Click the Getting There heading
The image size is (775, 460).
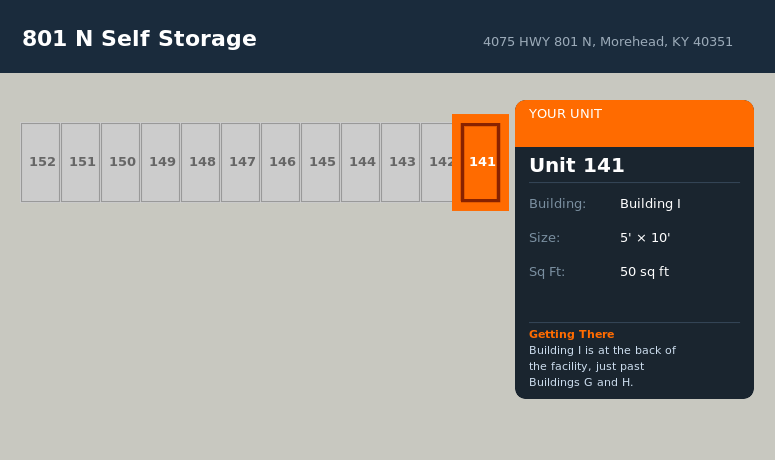point(571,334)
